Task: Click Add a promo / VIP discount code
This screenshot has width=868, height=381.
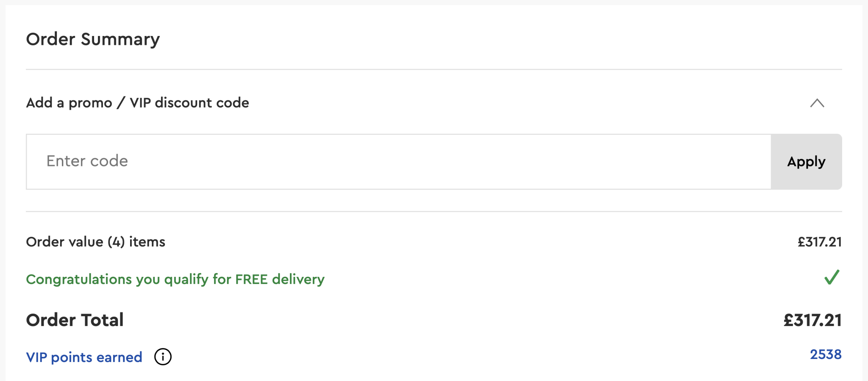Action: [137, 103]
